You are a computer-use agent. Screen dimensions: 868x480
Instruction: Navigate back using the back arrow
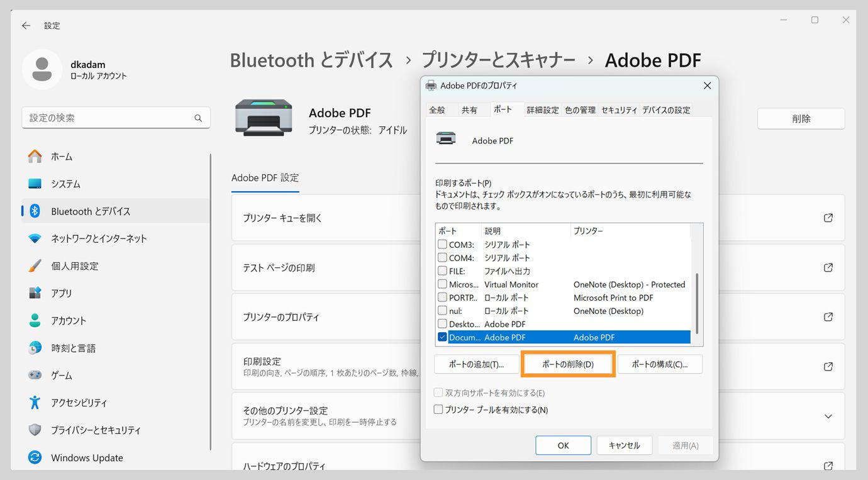[25, 26]
